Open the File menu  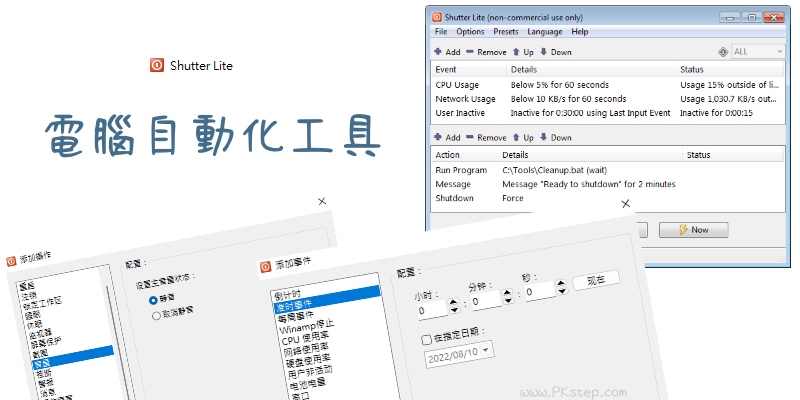[x=441, y=32]
